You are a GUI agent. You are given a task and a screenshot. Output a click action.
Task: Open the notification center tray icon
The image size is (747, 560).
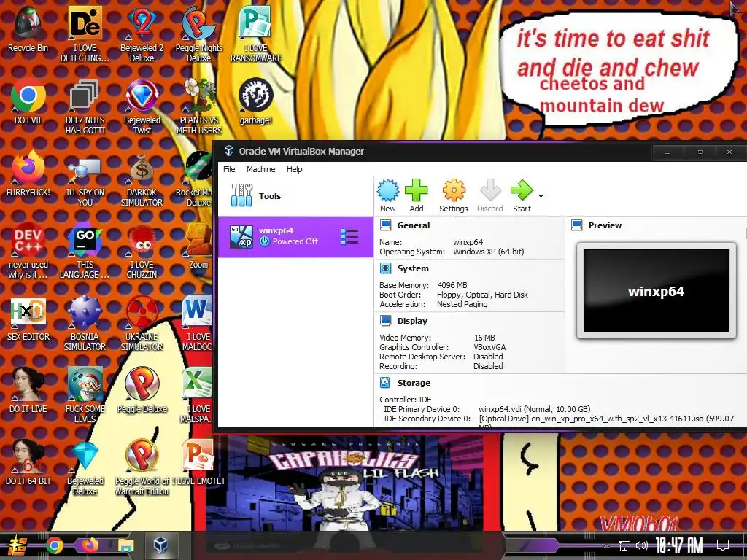tap(723, 545)
